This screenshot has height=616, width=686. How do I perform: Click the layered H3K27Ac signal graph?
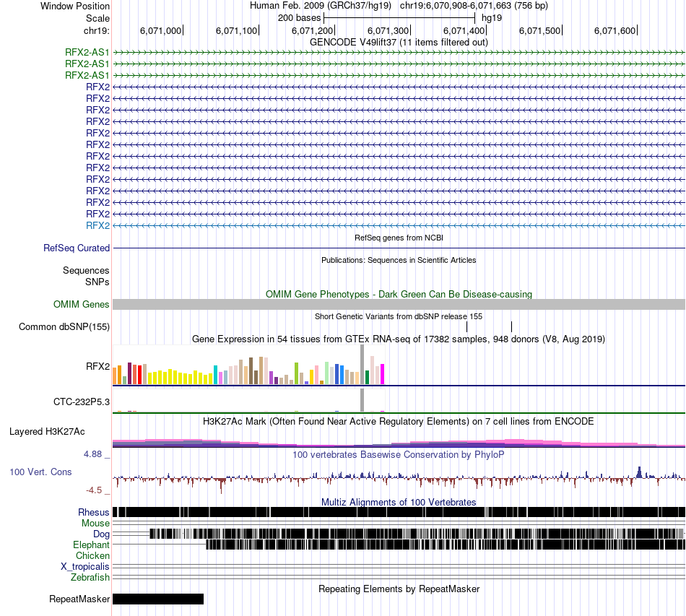click(399, 443)
